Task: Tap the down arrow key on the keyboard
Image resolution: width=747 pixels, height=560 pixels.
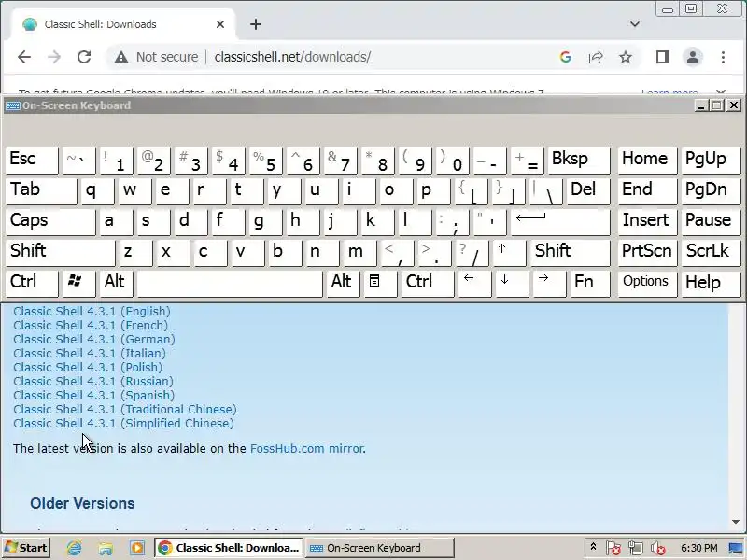Action: click(x=511, y=284)
